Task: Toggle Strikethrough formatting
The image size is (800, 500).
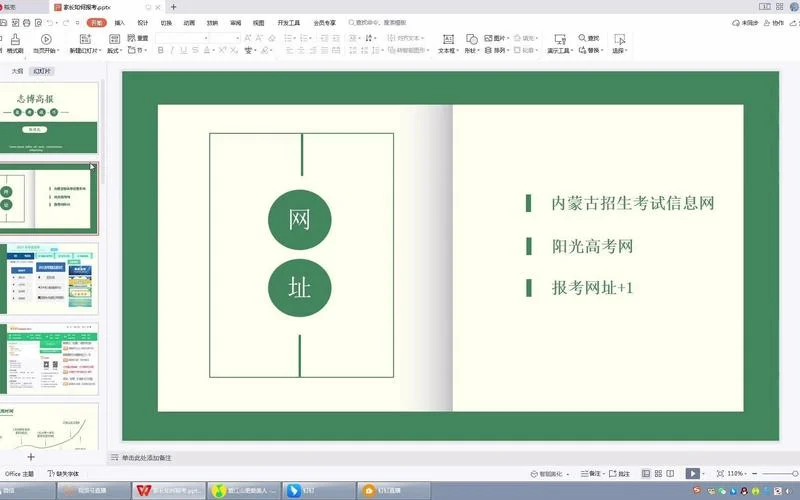Action: [195, 50]
